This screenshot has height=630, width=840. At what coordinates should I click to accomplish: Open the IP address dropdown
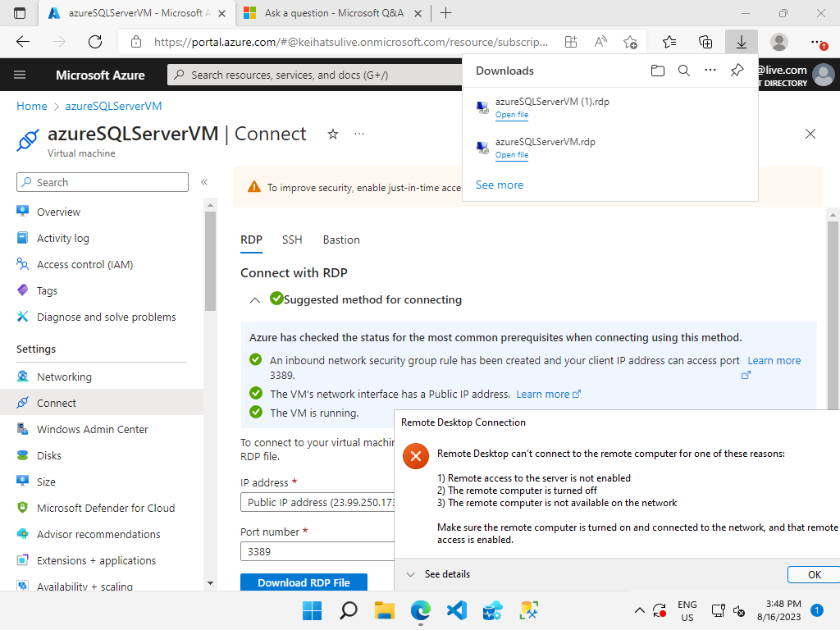317,503
